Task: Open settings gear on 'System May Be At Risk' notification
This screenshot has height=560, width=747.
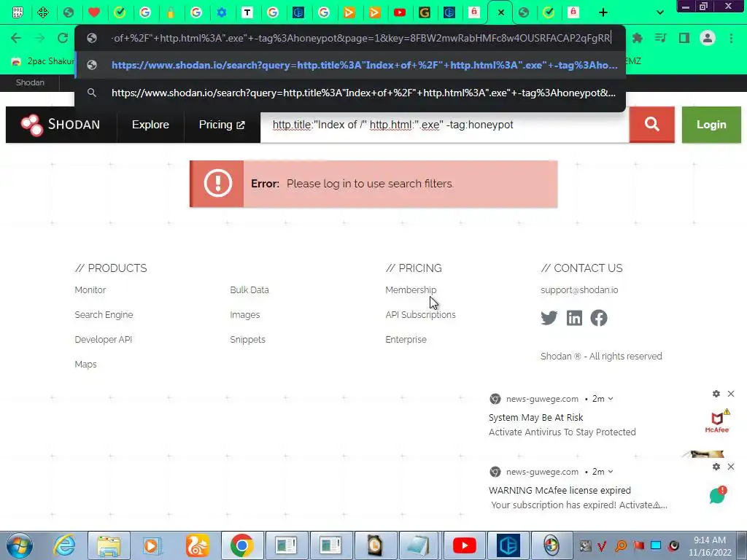Action: point(716,394)
